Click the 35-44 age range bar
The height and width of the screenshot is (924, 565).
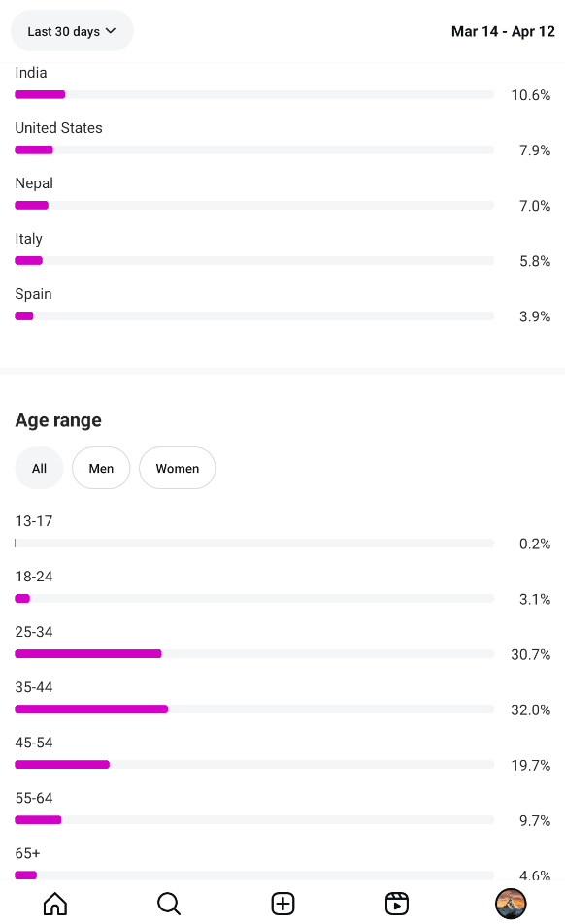click(x=254, y=709)
